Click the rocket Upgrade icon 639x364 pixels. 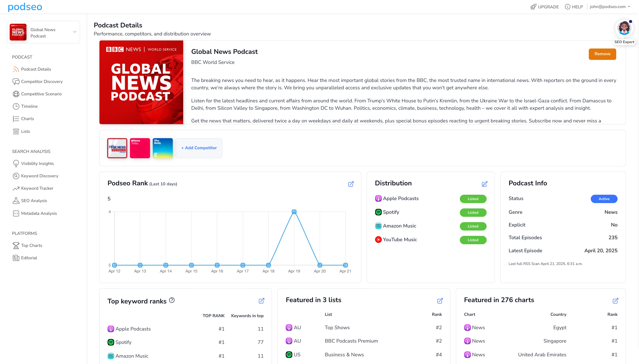pyautogui.click(x=533, y=7)
